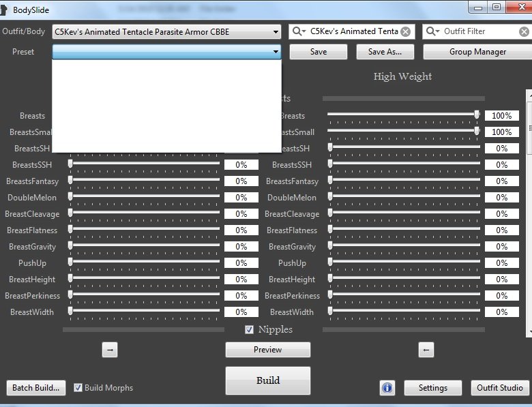
Task: Click the low weight DoubleMelon slider
Action: click(144, 196)
